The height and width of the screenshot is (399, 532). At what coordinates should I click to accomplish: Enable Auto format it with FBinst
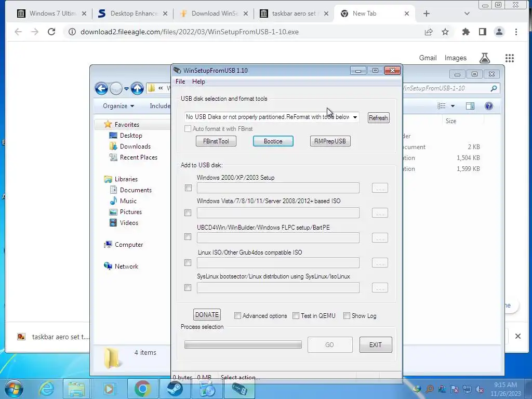[188, 129]
